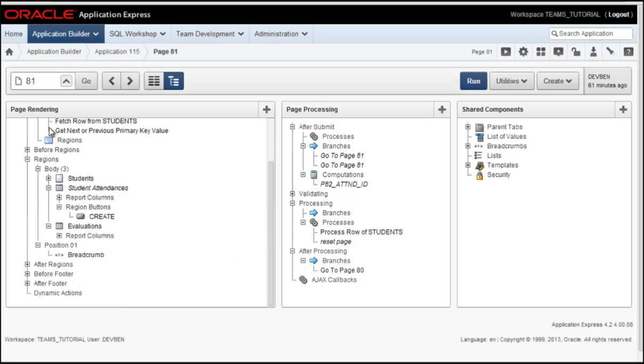Viewport: 644px width, 364px height.
Task: Go to Application 115 breadcrumb
Action: [117, 52]
